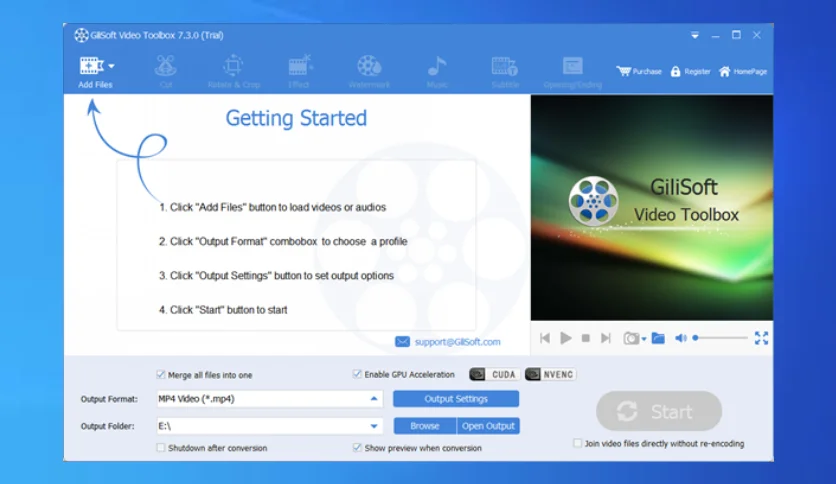The width and height of the screenshot is (836, 484).
Task: Toggle fullscreen preview
Action: click(x=761, y=338)
